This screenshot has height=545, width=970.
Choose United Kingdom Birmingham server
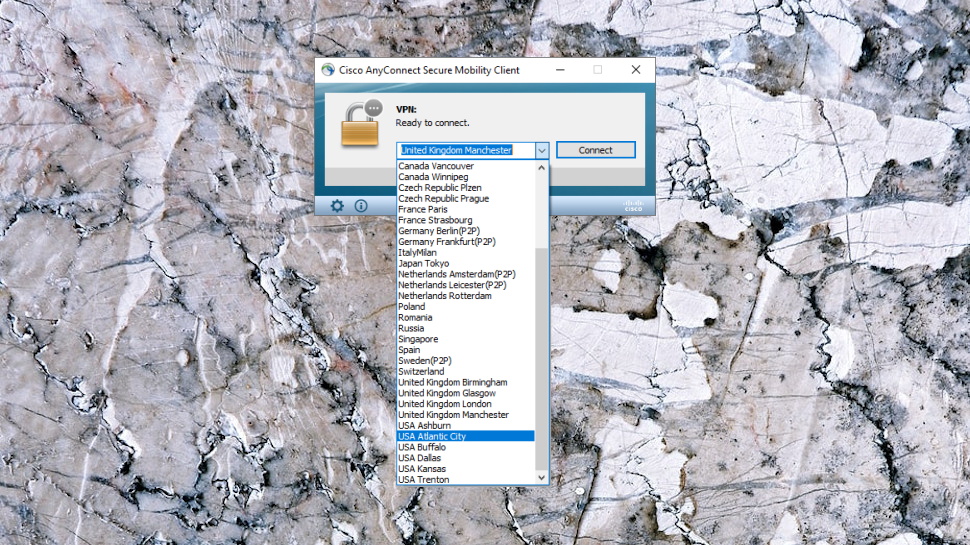tap(466, 382)
